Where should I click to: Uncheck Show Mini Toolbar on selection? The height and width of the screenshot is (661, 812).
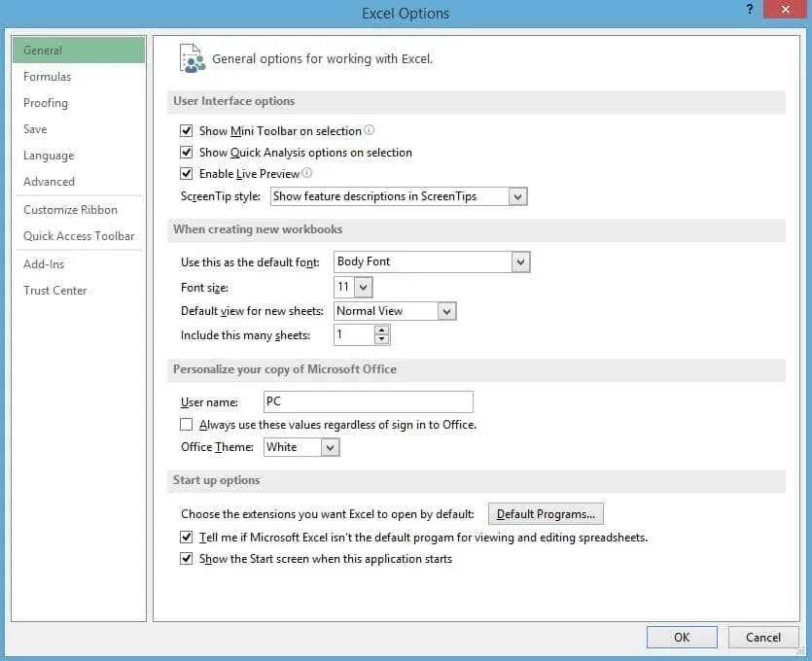coord(186,130)
